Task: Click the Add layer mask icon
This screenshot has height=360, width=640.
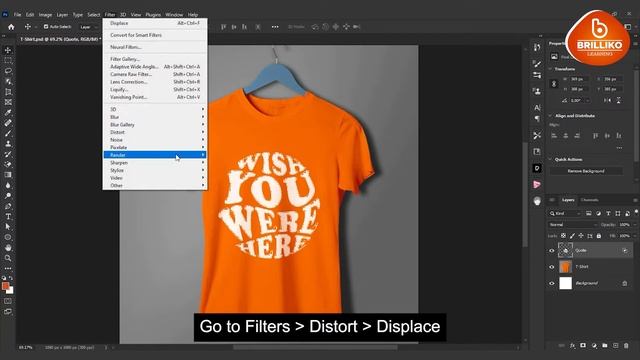Action: tap(583, 346)
